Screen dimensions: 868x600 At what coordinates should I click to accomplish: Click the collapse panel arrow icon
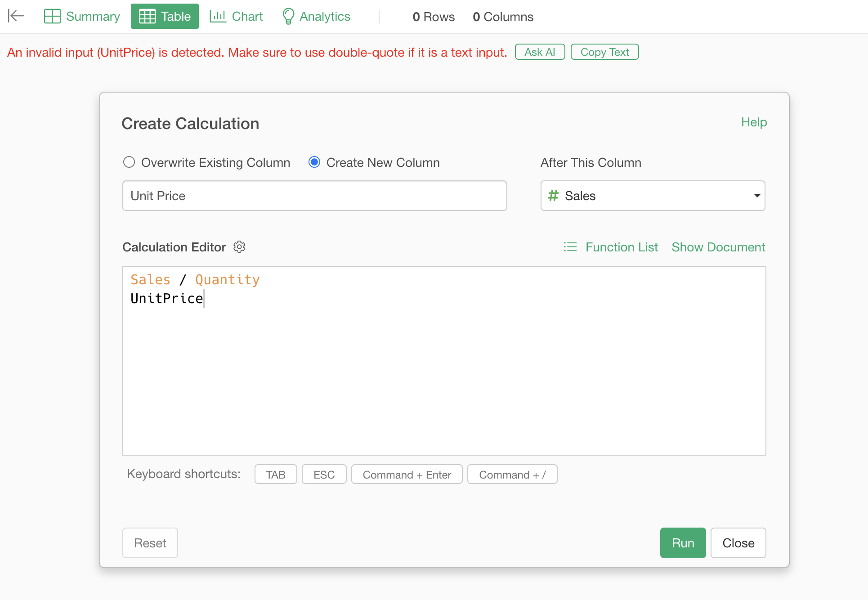[x=16, y=16]
